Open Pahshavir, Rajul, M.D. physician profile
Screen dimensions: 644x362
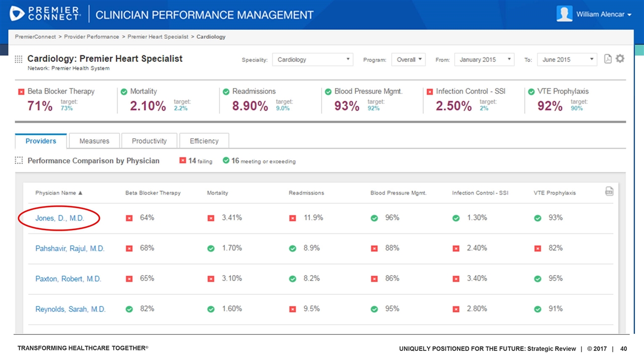[x=70, y=248]
